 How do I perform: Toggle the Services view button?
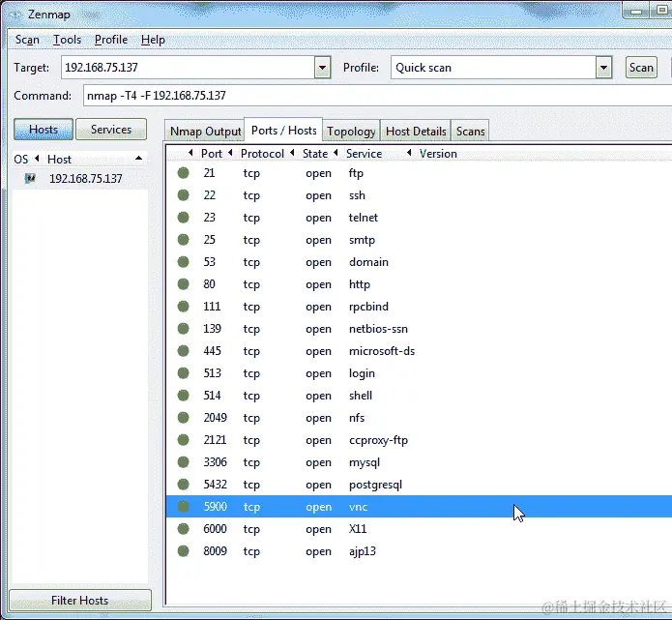[111, 129]
